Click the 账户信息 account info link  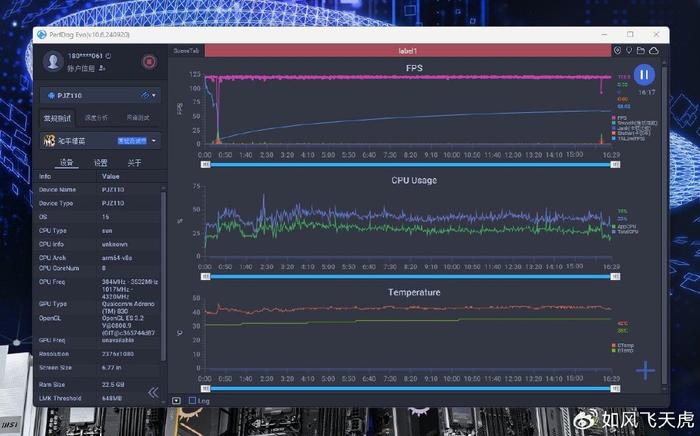point(81,68)
